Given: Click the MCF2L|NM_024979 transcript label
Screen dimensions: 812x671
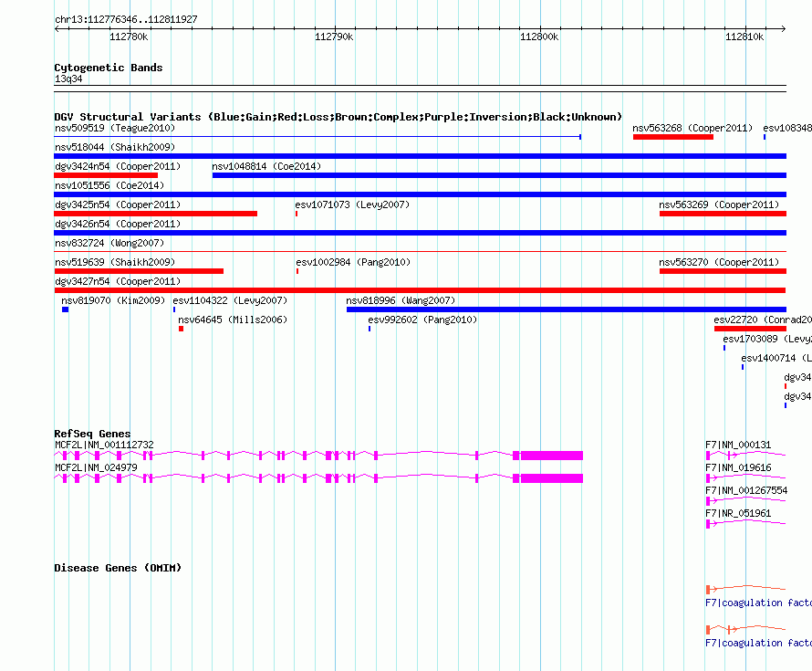Looking at the screenshot, I should click(96, 468).
